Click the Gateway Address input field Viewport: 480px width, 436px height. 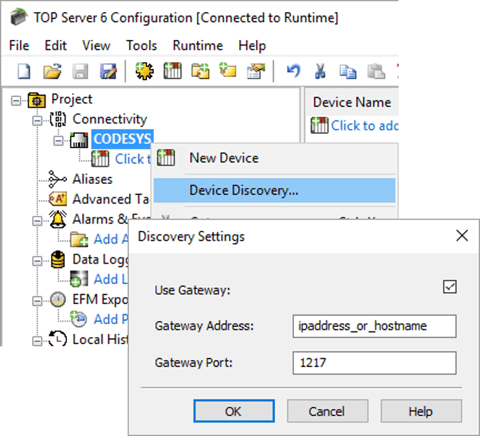[x=374, y=326]
